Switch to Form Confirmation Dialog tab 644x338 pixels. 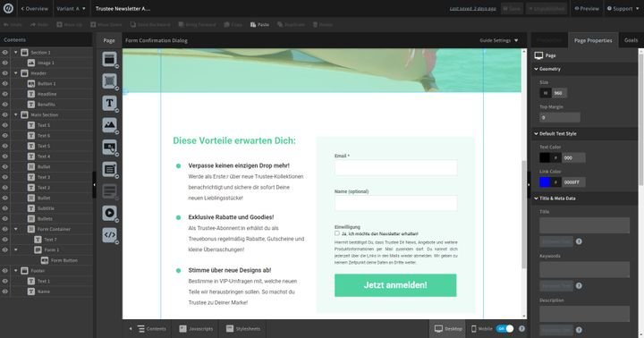pos(156,40)
